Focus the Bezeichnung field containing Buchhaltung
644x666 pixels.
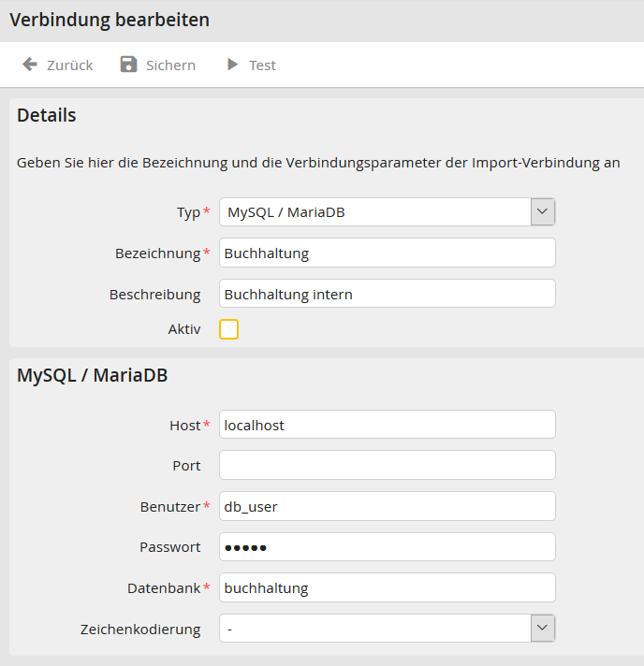pos(387,253)
